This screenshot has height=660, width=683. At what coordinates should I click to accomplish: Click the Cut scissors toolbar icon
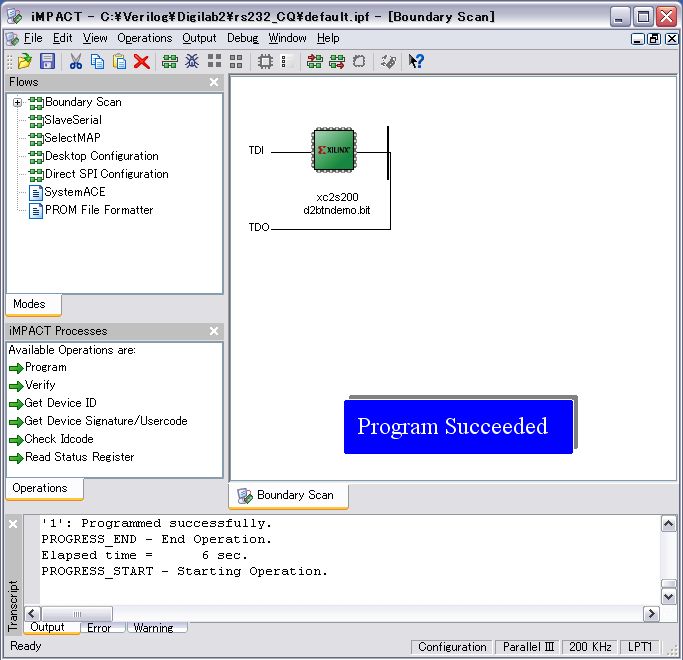pyautogui.click(x=76, y=62)
